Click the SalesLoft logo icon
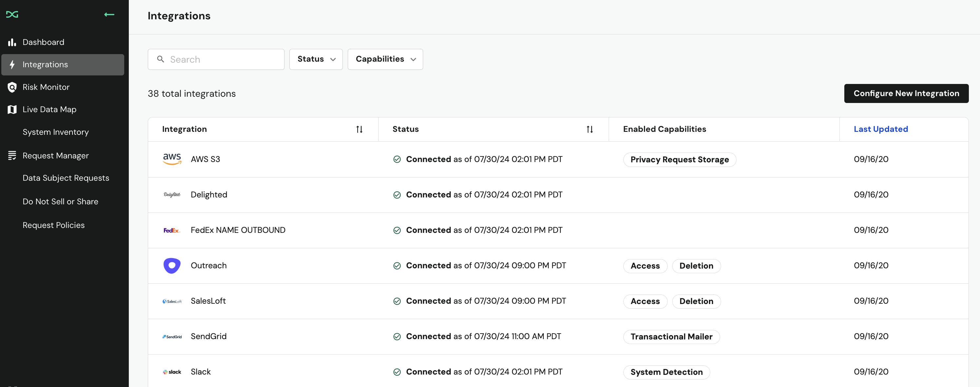 (x=172, y=301)
